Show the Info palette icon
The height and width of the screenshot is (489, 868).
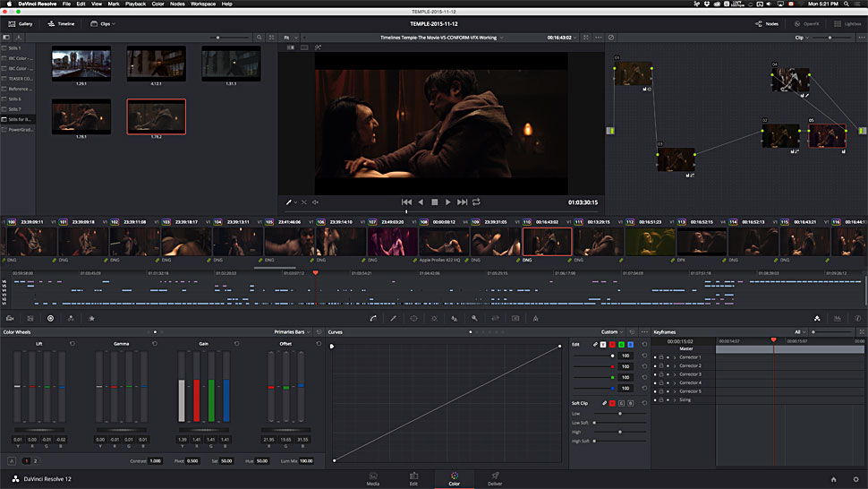[x=857, y=319]
